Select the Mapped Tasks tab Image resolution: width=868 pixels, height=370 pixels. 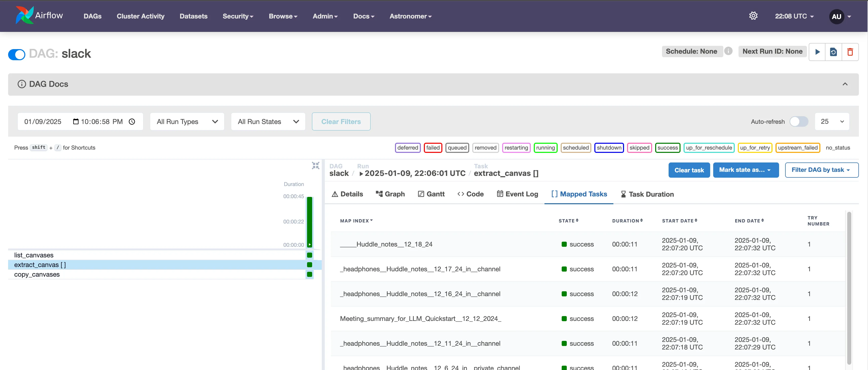click(579, 194)
